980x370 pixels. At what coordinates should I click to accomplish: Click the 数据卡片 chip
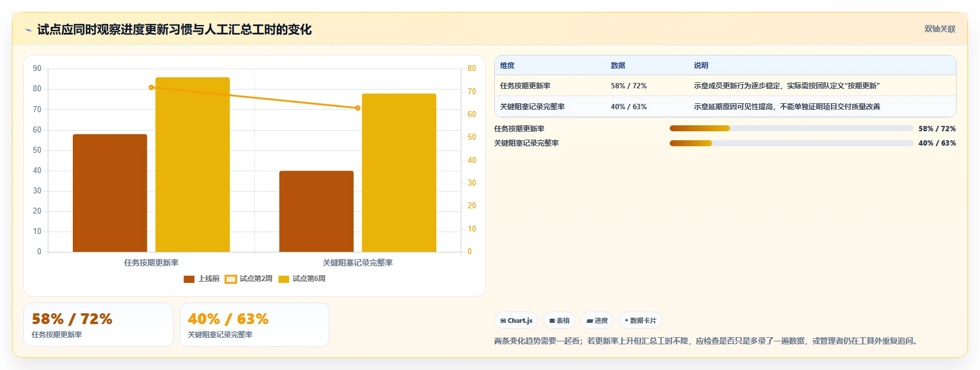pyautogui.click(x=640, y=320)
